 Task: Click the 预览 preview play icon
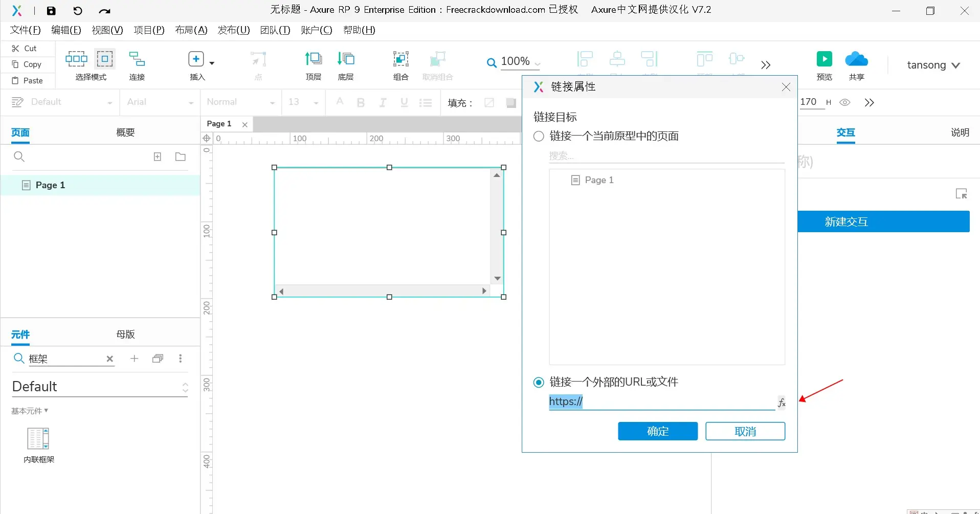(x=824, y=59)
